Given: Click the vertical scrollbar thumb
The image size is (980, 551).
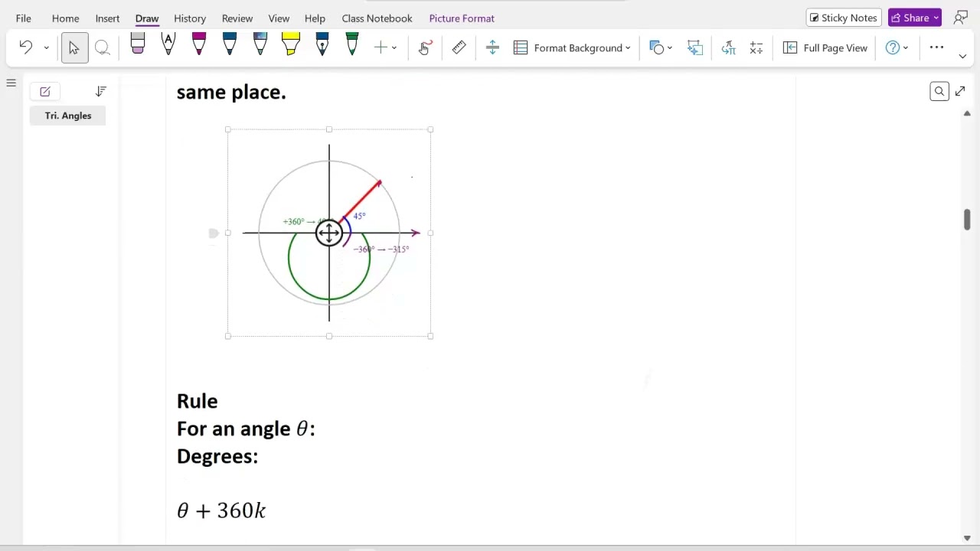Looking at the screenshot, I should click(x=967, y=219).
